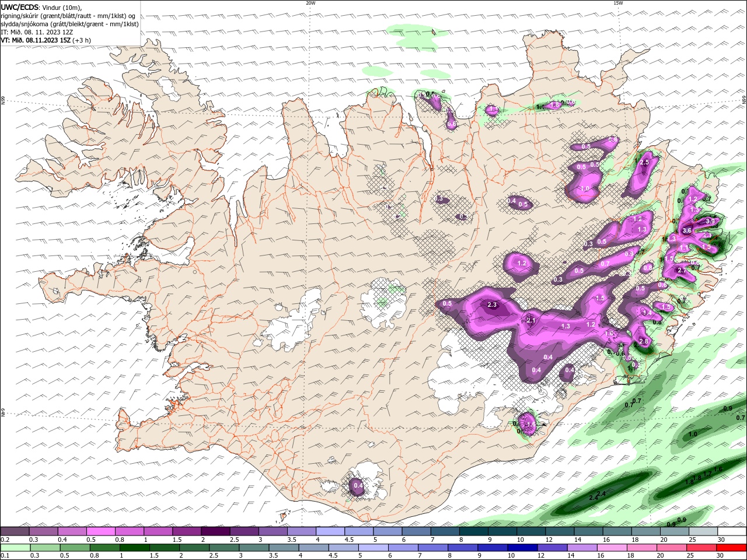The width and height of the screenshot is (747, 560).
Task: Click the upper legend swatch between 0.2 and 0.3
Action: click(15, 531)
